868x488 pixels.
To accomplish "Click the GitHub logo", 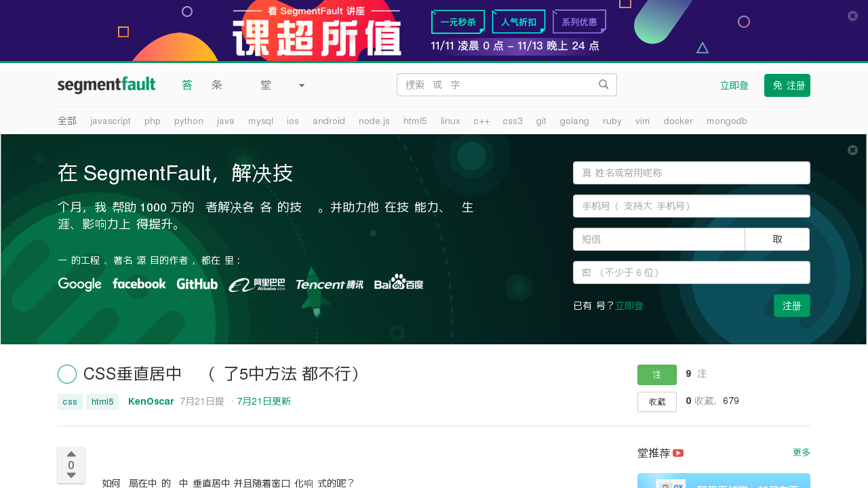I will 197,283.
